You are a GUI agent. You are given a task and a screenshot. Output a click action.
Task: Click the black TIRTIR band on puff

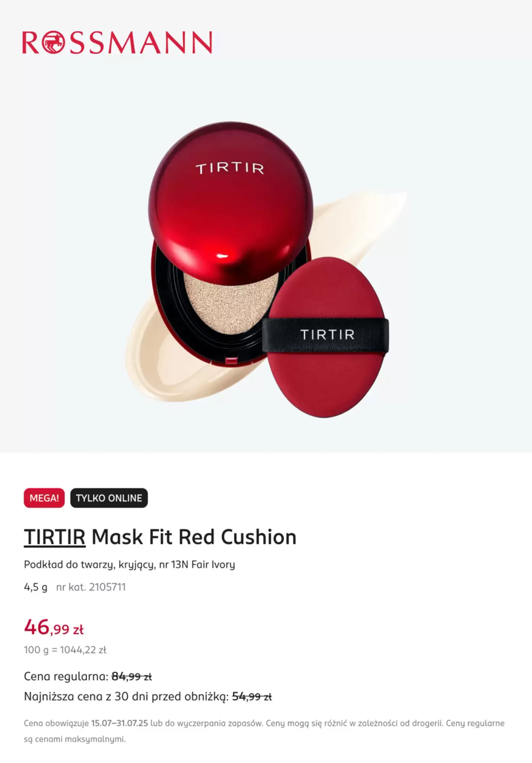coord(326,335)
